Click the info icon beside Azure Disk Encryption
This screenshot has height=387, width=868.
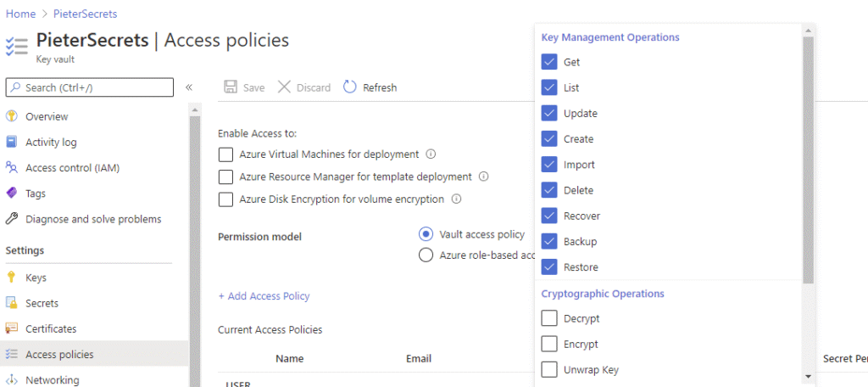(x=456, y=199)
